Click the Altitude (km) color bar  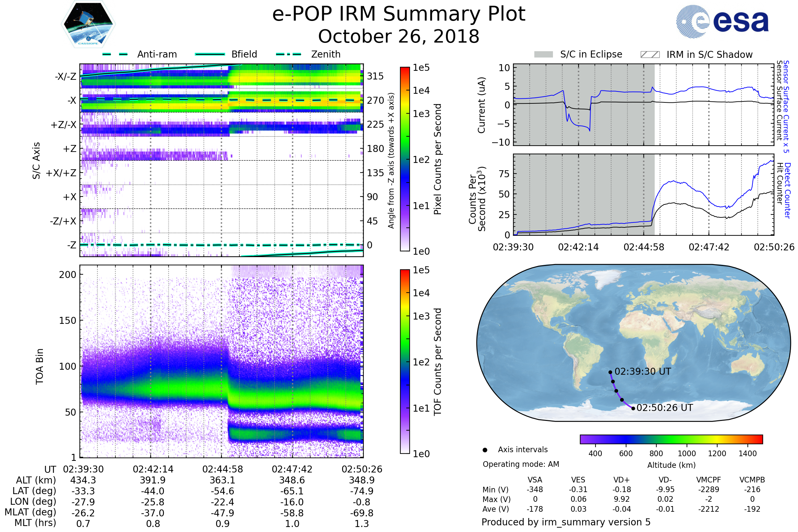[671, 439]
